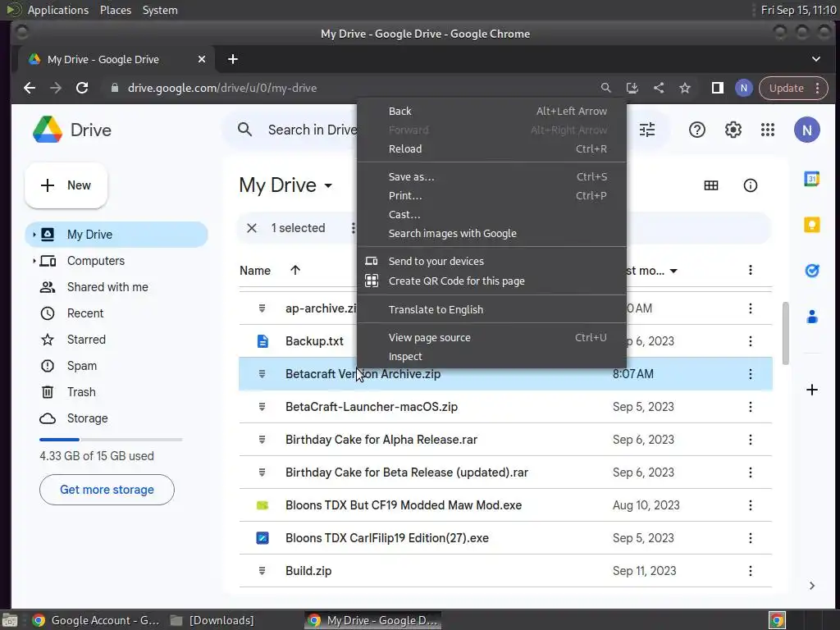Open more options for Backup.txt
The image size is (840, 630).
click(x=750, y=341)
